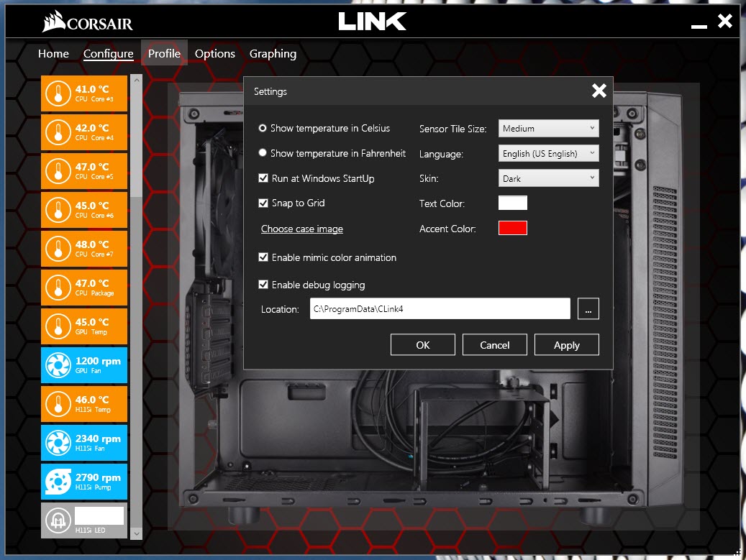
Task: Click the H115i LED white color box
Action: (99, 516)
